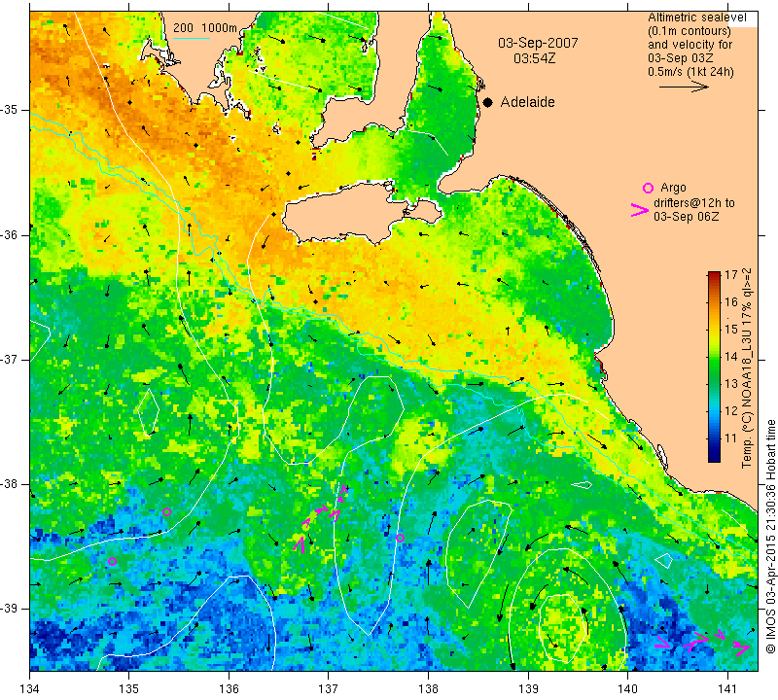Click the magenta drifter arrow symbol in the legend
778x700 pixels.
pos(639,210)
